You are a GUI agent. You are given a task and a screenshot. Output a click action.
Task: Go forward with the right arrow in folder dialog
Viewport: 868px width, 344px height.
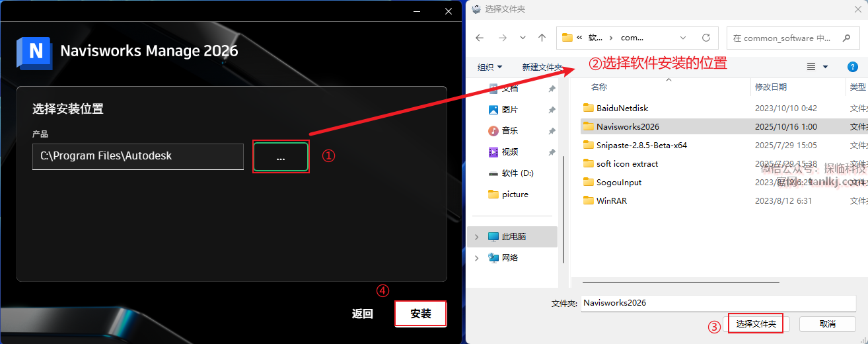502,38
